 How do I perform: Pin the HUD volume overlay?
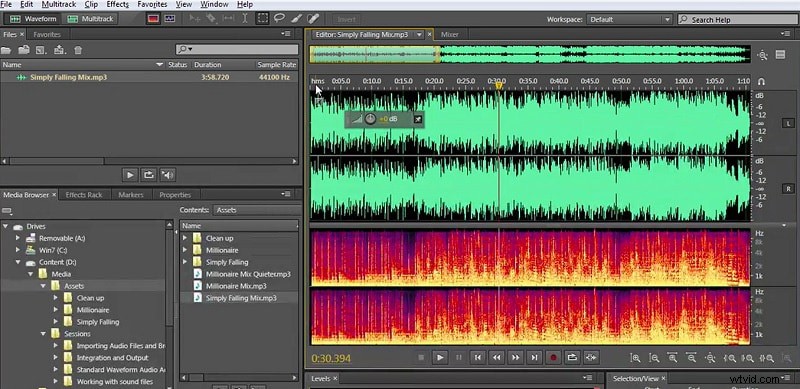pos(417,119)
